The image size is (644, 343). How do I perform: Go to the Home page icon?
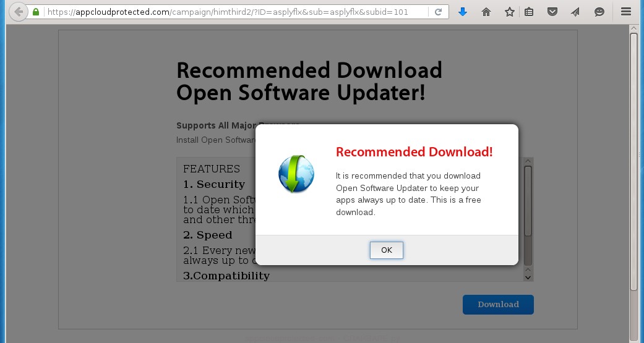486,12
